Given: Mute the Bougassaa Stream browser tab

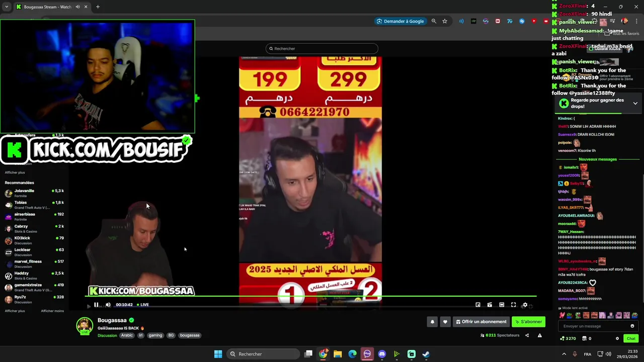Looking at the screenshot, I should (77, 7).
